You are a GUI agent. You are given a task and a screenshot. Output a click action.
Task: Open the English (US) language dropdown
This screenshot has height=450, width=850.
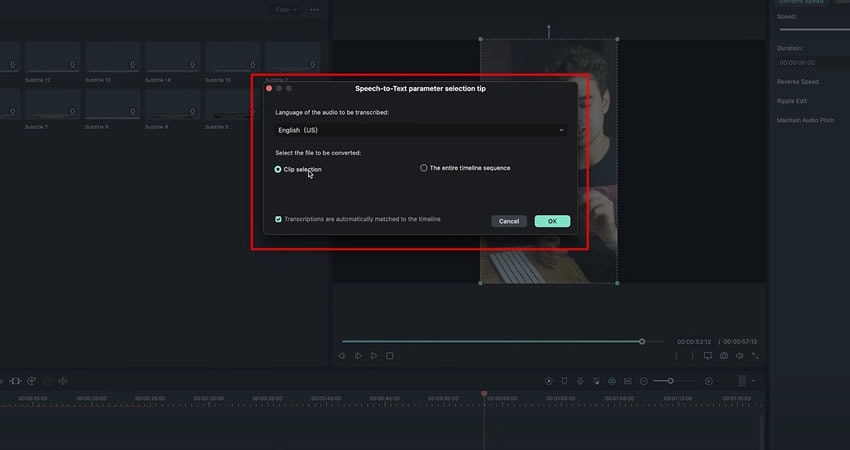421,130
